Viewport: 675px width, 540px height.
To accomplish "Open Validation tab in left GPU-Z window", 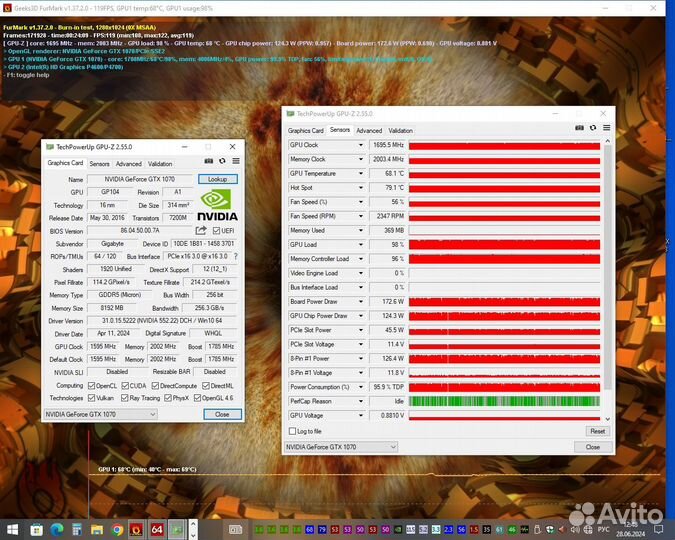I will click(x=160, y=164).
